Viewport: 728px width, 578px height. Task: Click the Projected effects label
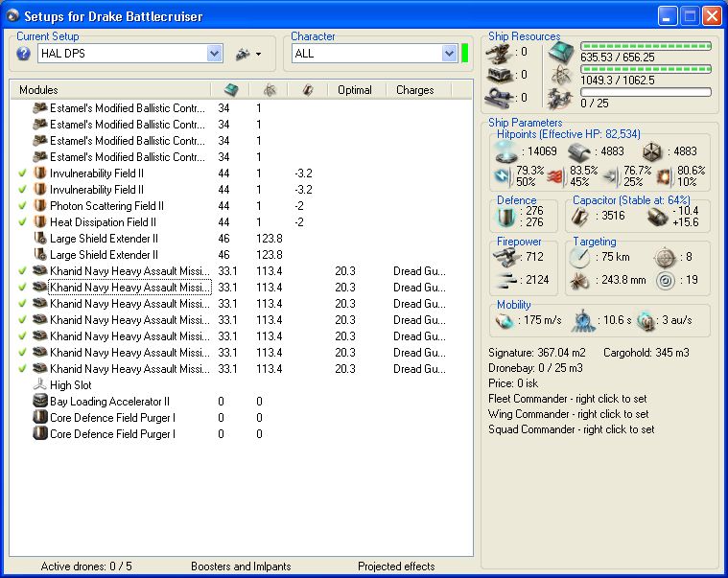point(396,566)
